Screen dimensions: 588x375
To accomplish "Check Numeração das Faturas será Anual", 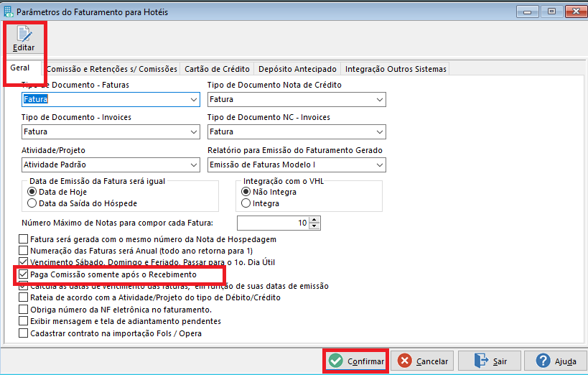I will click(x=23, y=251).
